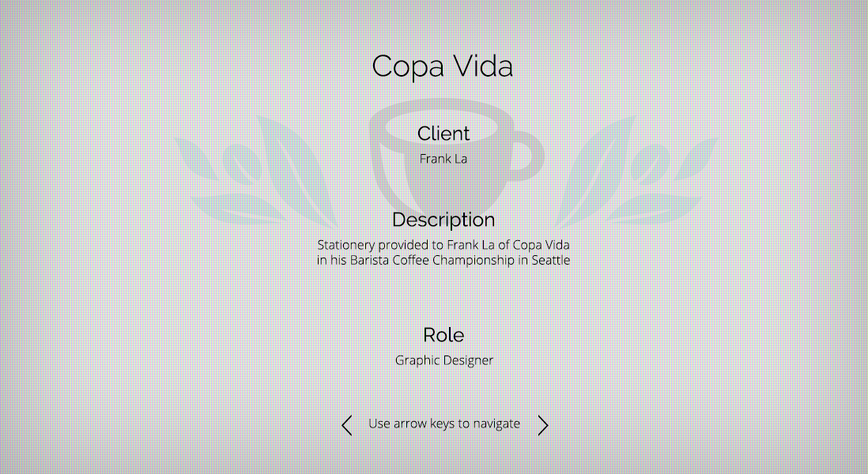Click the Description heading

coord(443,220)
